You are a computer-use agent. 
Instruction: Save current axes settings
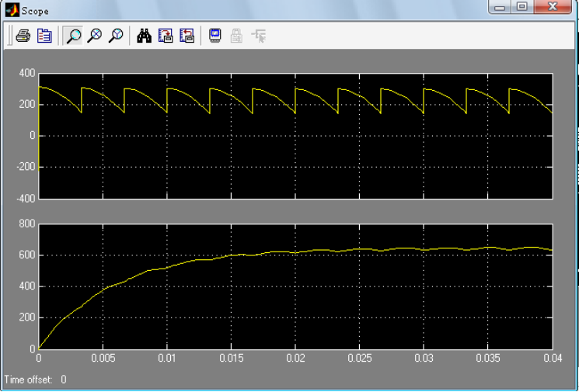166,36
